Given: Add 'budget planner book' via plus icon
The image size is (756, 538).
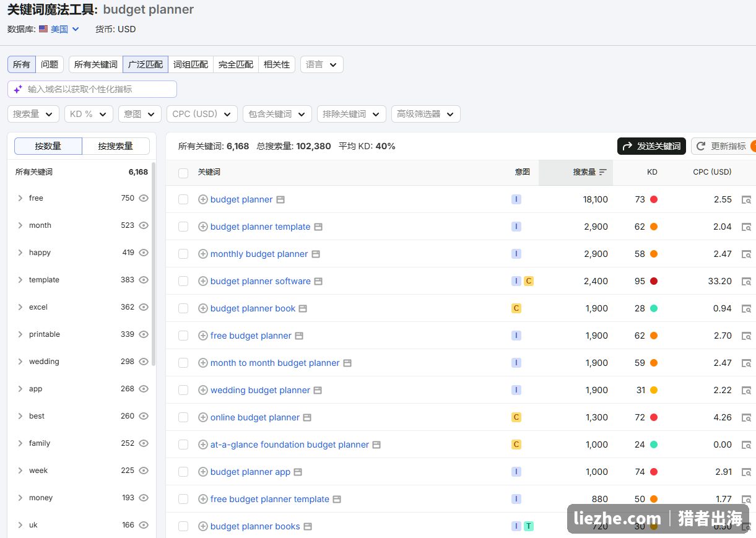Looking at the screenshot, I should (x=202, y=308).
